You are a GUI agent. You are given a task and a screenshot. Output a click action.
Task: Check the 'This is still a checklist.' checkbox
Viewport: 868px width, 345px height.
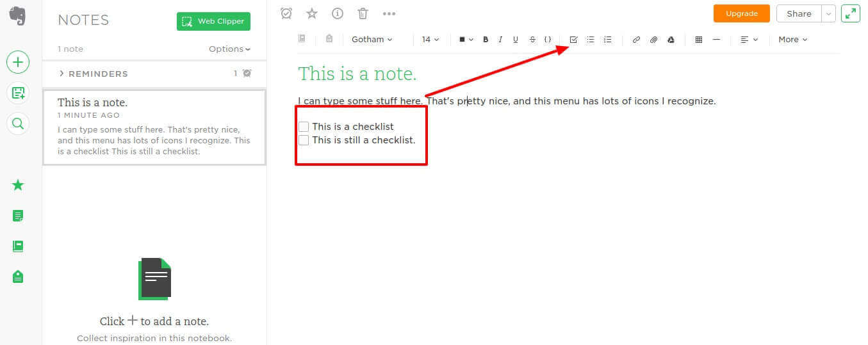pos(304,140)
